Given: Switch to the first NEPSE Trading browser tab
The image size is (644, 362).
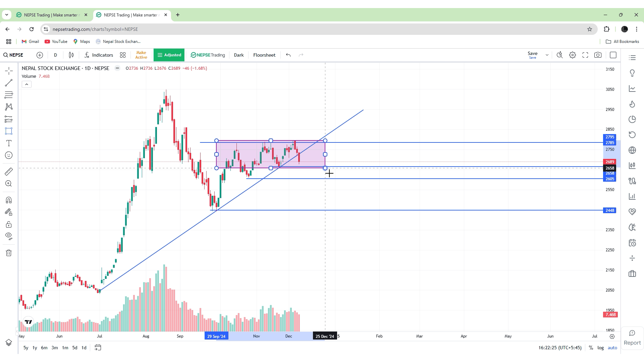Looking at the screenshot, I should pyautogui.click(x=51, y=15).
